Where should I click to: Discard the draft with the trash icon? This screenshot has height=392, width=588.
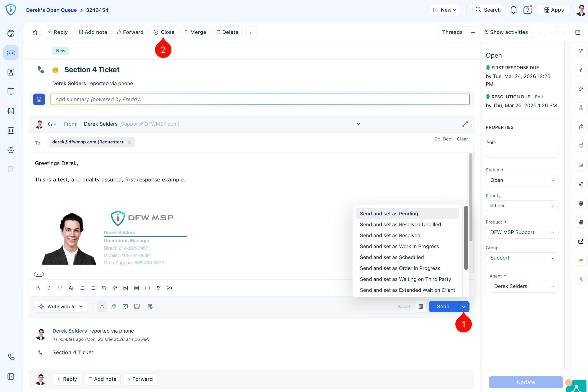coord(421,306)
